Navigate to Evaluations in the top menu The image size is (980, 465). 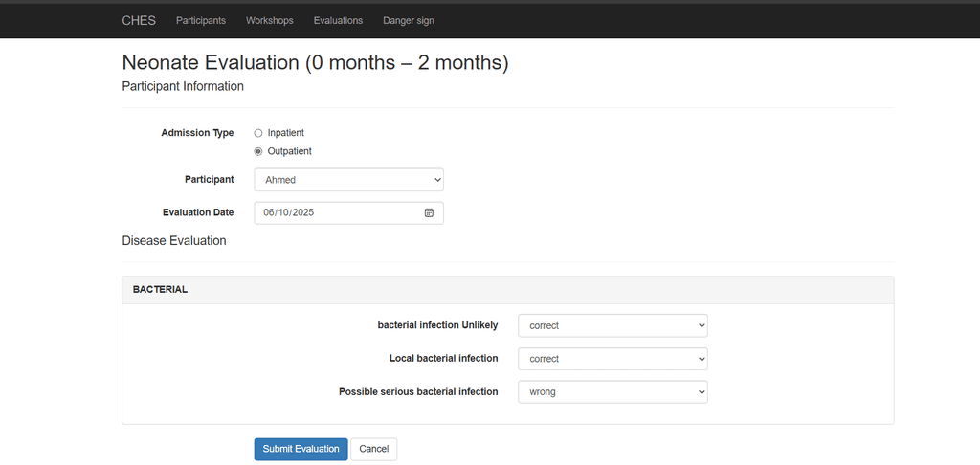coord(338,20)
